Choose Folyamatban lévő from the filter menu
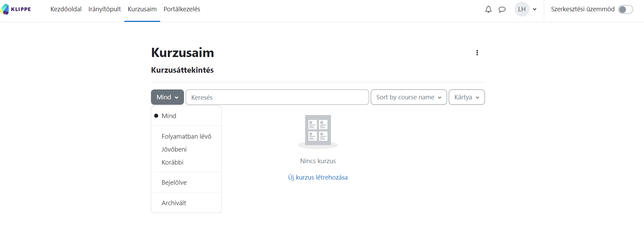 click(x=186, y=137)
